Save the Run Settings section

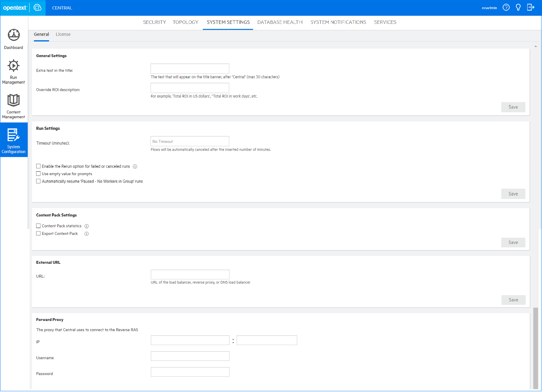click(513, 194)
